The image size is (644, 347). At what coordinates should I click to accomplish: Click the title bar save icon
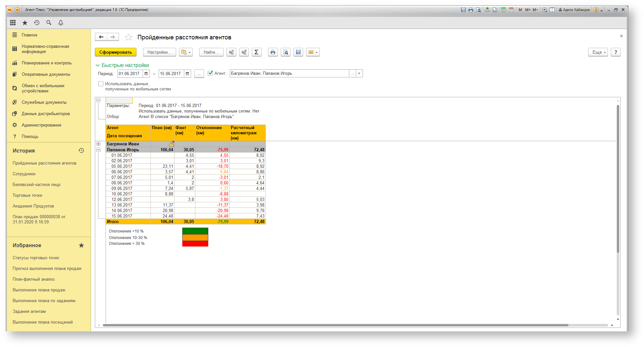(x=463, y=10)
